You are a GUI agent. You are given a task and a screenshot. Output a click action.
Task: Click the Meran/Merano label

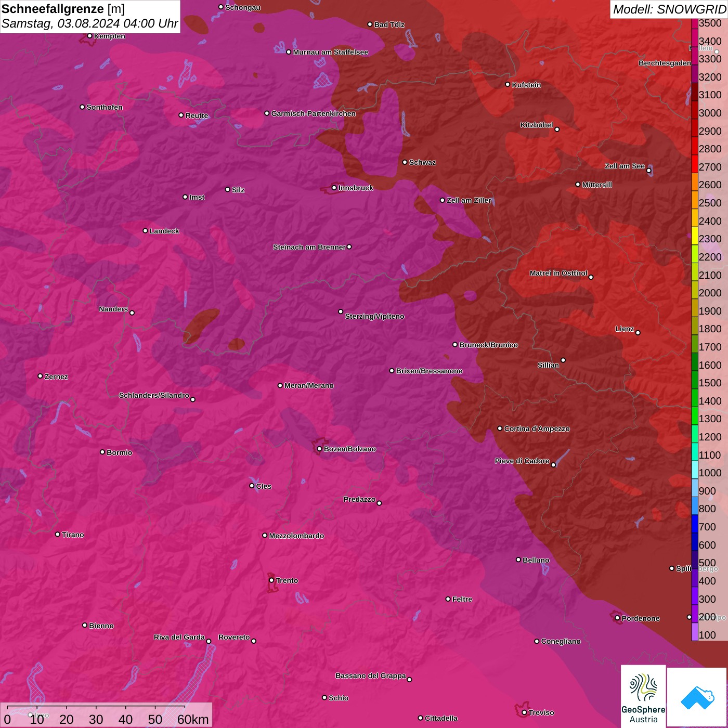click(x=309, y=385)
